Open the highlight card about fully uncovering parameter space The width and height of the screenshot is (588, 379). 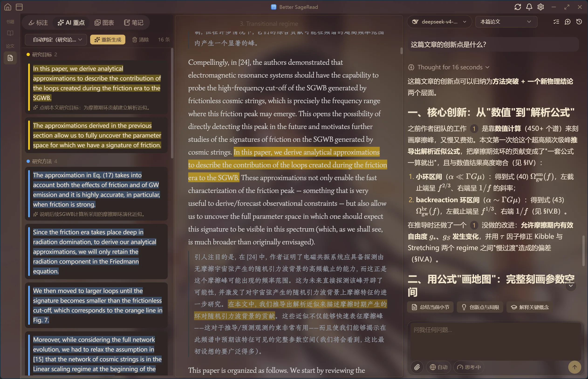(96, 135)
